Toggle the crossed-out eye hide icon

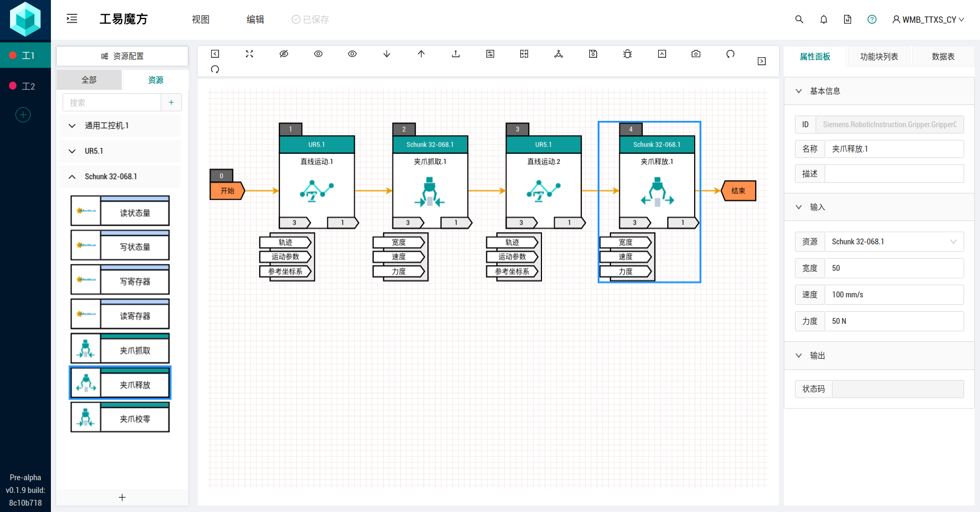point(284,54)
